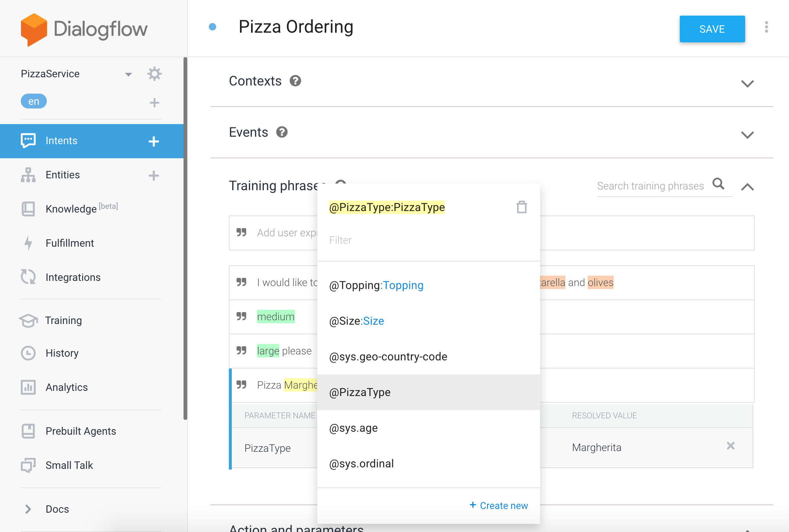
Task: Open the PizzaService agent dropdown arrow
Action: click(129, 74)
